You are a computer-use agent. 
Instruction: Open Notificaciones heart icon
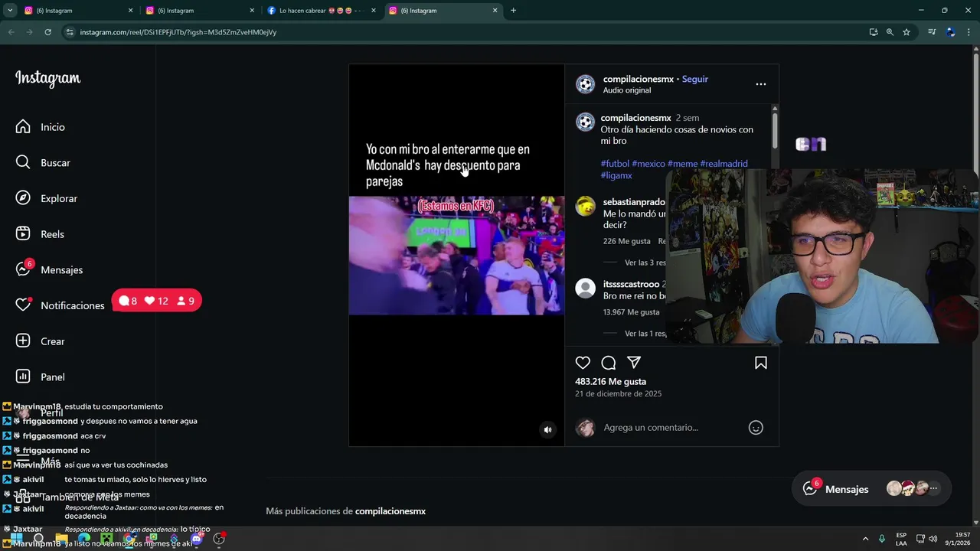[x=23, y=305]
